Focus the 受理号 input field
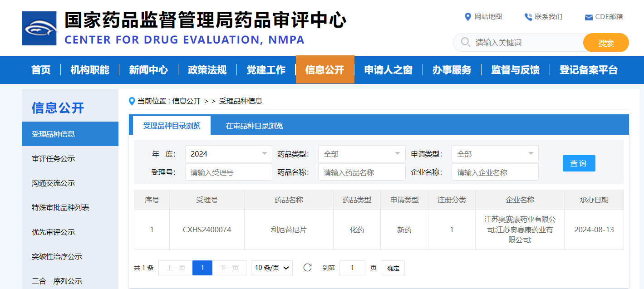 pyautogui.click(x=229, y=172)
